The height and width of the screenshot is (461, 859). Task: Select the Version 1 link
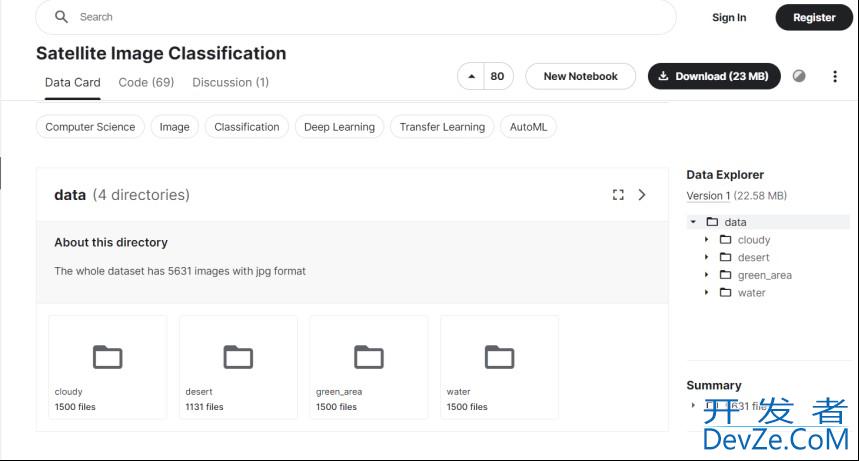coord(708,196)
